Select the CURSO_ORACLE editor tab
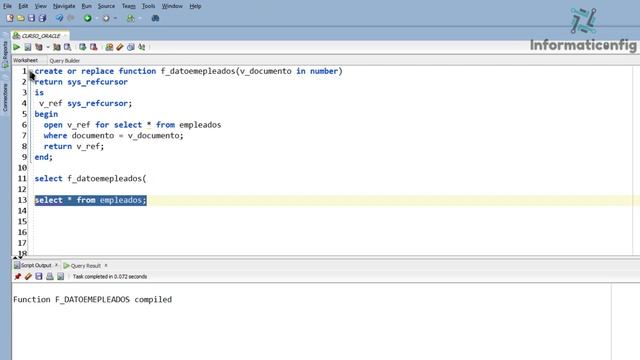 (41, 36)
